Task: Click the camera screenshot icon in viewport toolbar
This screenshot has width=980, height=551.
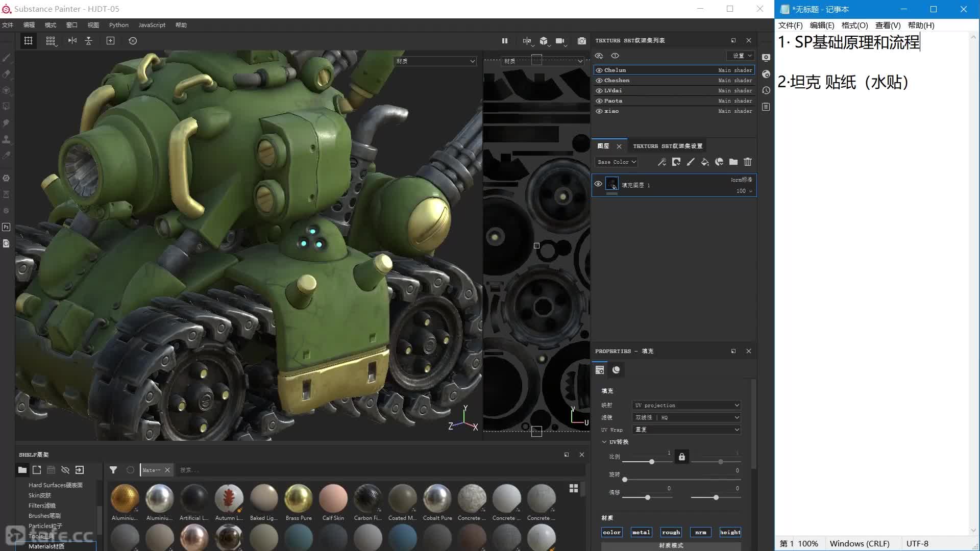Action: tap(581, 41)
